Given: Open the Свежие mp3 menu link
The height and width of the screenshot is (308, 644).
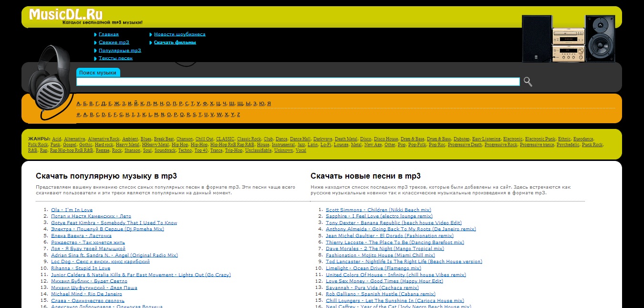Looking at the screenshot, I should (114, 42).
